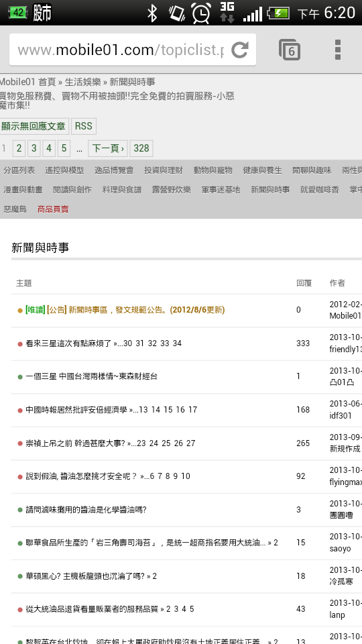362x644 pixels.
Task: Open red 商品買賣 link
Action: (x=53, y=209)
